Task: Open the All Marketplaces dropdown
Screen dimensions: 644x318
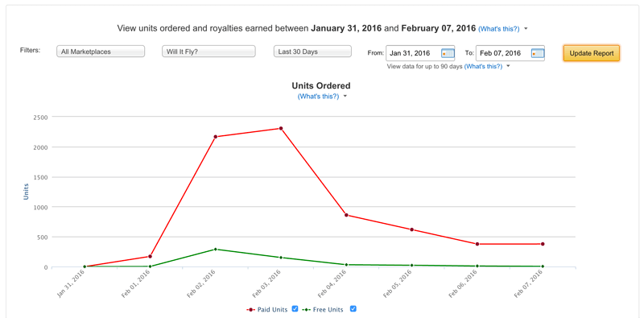Action: (x=101, y=52)
